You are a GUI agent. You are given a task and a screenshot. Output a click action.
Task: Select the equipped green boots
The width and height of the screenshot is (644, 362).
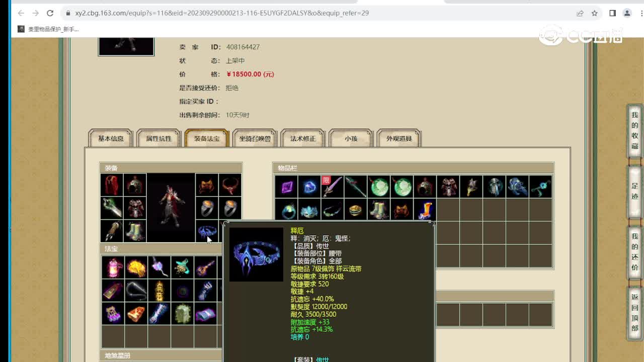click(x=134, y=231)
